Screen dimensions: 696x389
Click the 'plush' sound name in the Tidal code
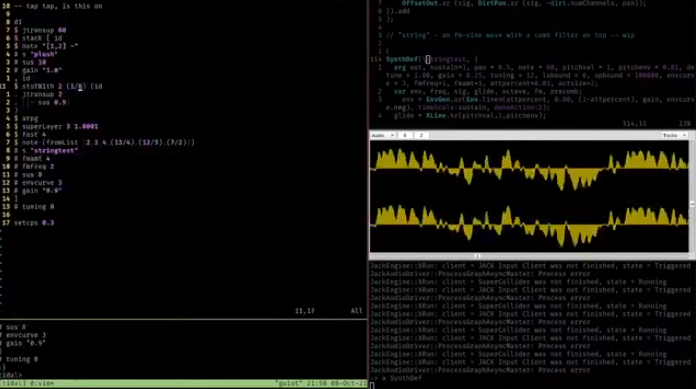pyautogui.click(x=44, y=54)
